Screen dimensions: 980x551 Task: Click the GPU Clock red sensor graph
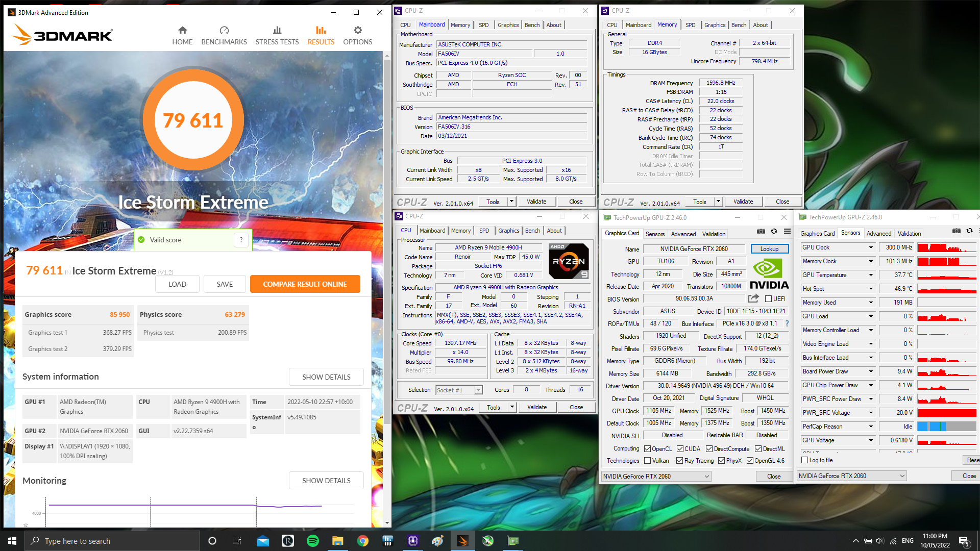click(x=947, y=247)
